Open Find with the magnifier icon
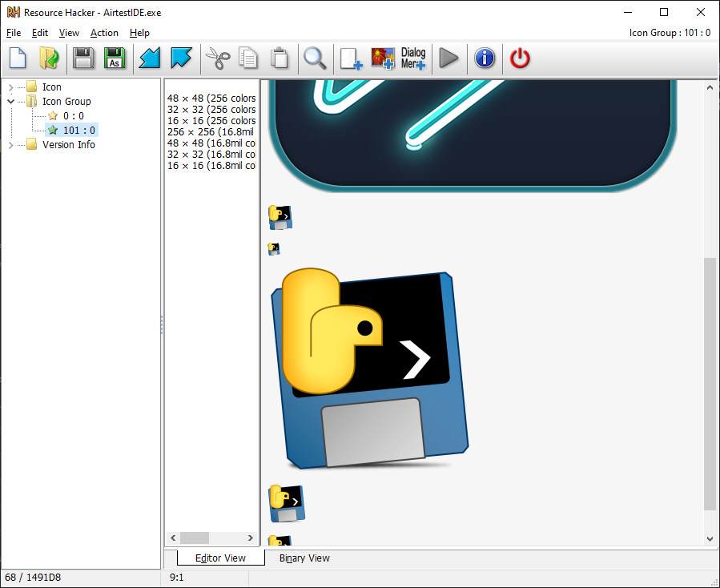The height and width of the screenshot is (588, 720). pos(315,58)
